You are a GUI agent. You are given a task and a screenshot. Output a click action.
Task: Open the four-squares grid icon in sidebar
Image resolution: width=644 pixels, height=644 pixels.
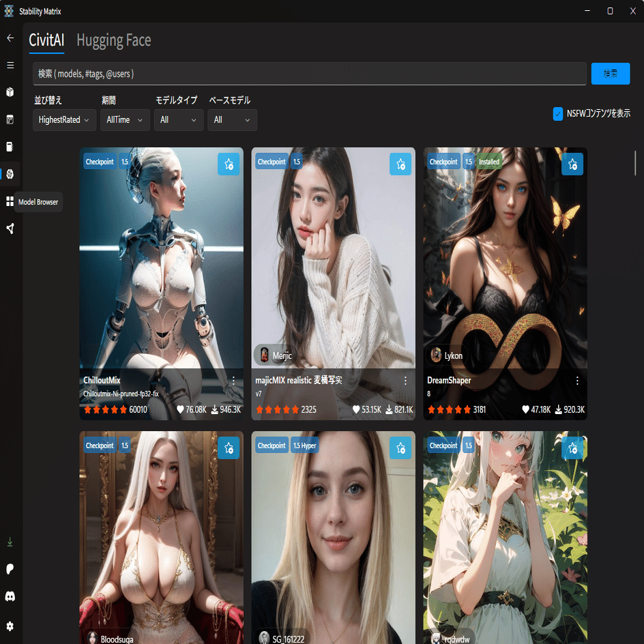click(10, 201)
